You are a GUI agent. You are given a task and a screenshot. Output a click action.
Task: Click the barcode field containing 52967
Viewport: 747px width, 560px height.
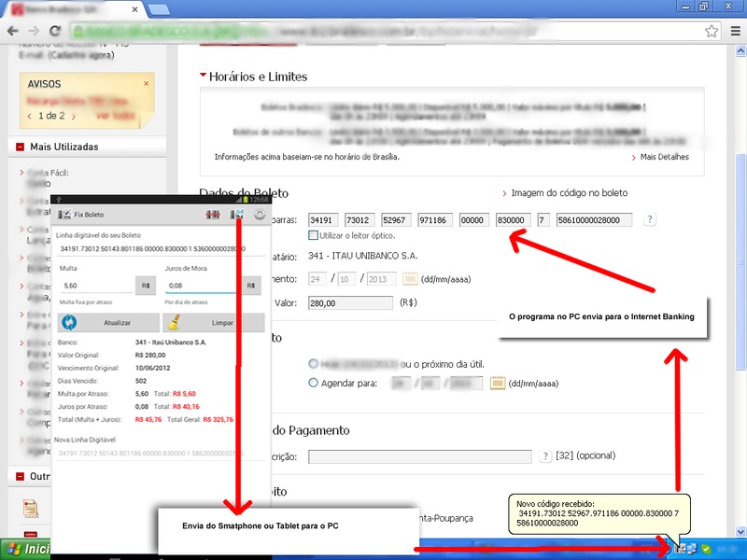click(x=396, y=220)
